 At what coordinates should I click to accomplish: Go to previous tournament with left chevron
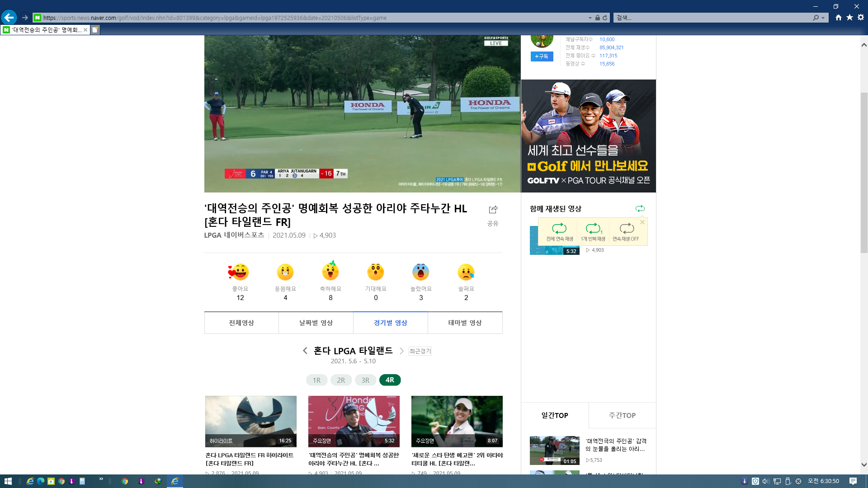tap(305, 351)
